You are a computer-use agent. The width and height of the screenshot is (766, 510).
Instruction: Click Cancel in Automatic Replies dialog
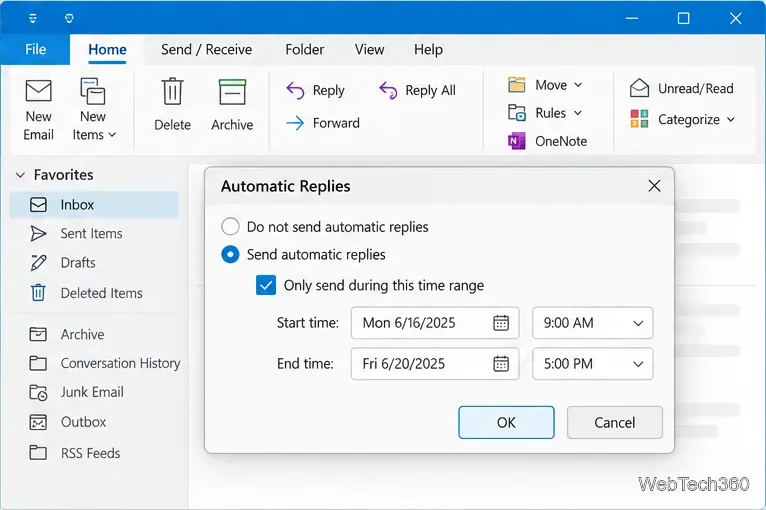pos(615,423)
